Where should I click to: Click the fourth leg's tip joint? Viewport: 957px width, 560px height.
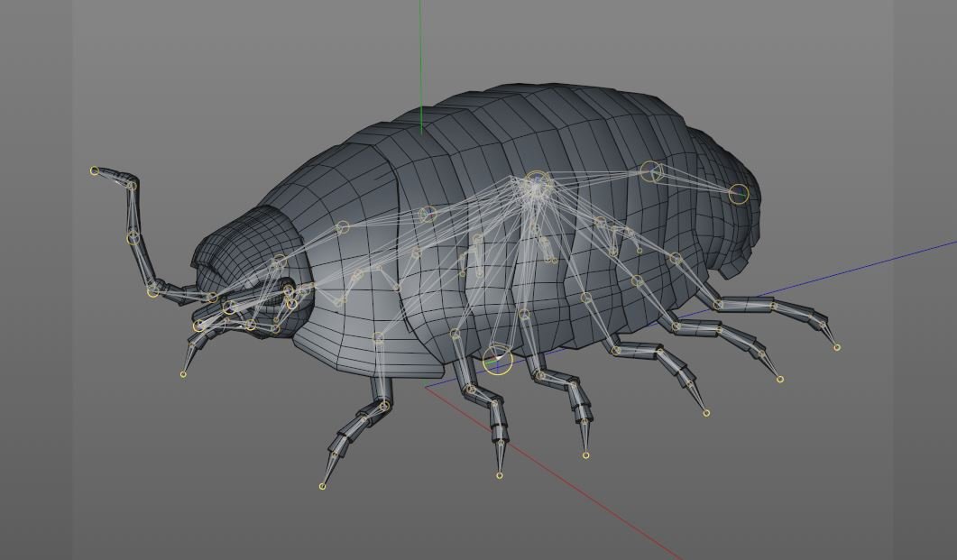(x=706, y=413)
